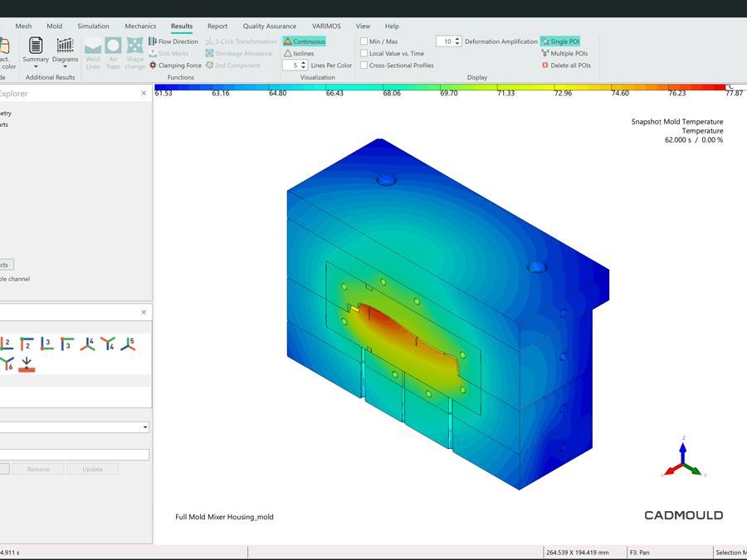The image size is (747, 560).
Task: Select the Single POI tool
Action: coord(560,41)
